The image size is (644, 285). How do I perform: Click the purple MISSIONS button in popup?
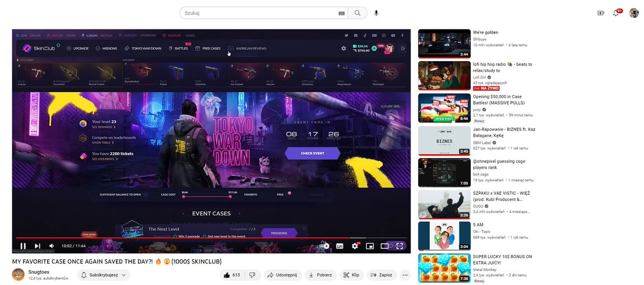[279, 233]
